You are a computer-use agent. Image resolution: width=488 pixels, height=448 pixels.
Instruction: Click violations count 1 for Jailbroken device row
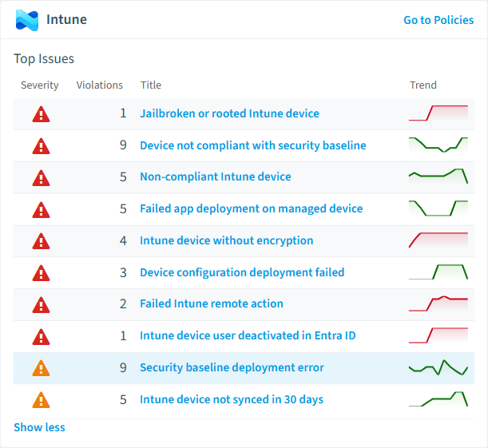pyautogui.click(x=123, y=113)
